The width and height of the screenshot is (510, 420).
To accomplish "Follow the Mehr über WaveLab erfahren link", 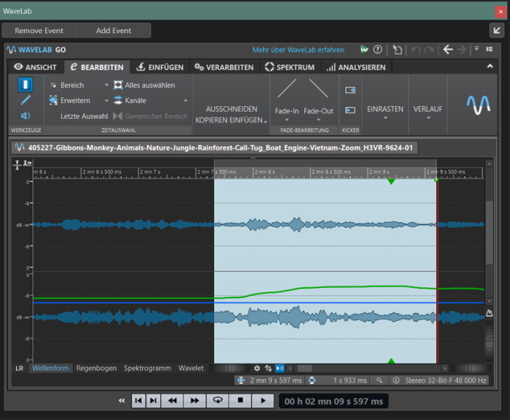I will click(298, 50).
